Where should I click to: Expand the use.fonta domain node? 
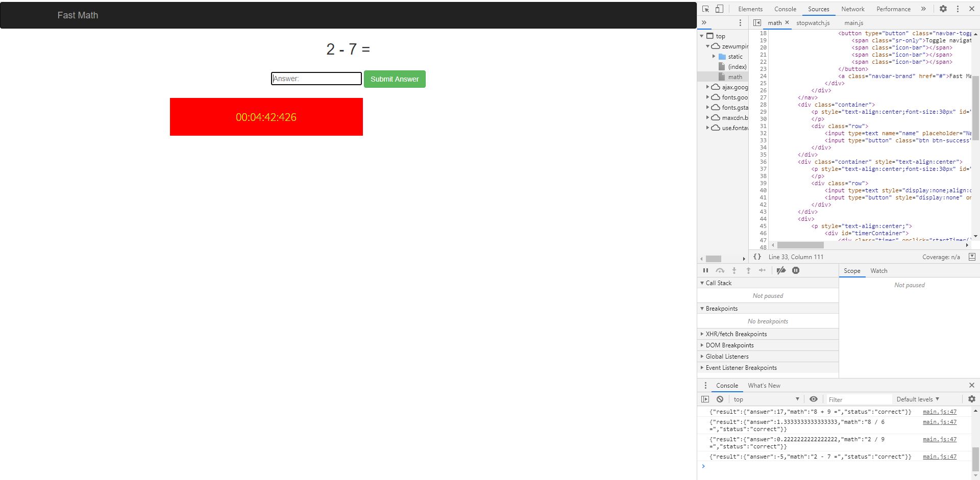point(708,128)
